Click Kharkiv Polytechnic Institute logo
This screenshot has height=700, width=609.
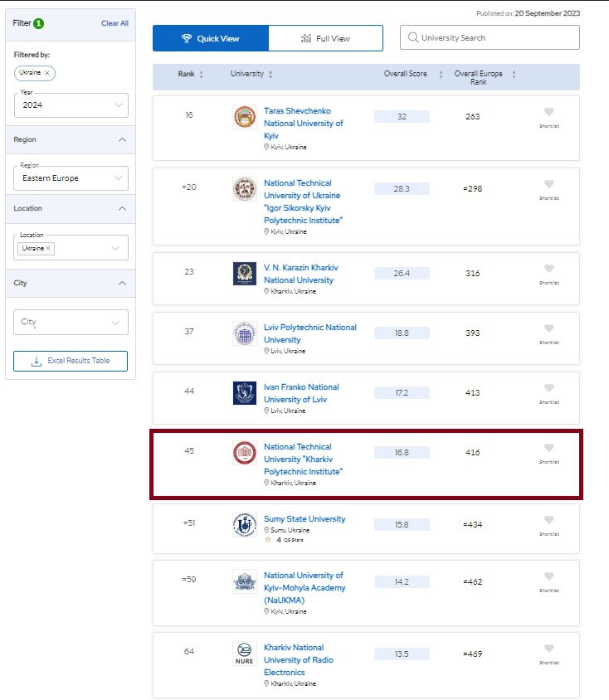[x=245, y=453]
